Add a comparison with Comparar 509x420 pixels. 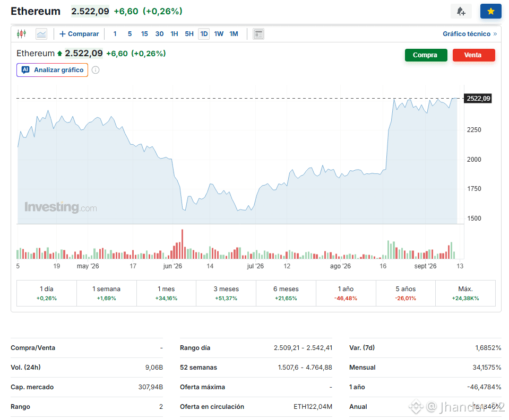click(79, 34)
